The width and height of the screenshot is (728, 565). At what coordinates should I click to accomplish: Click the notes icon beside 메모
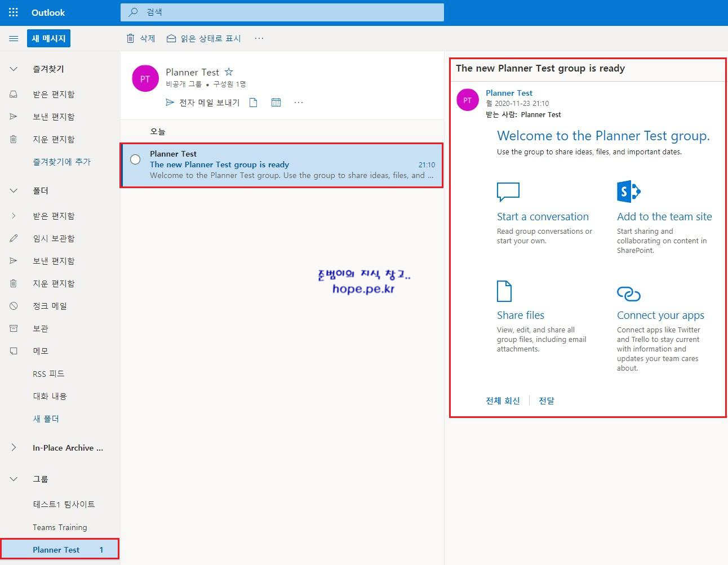[x=14, y=351]
